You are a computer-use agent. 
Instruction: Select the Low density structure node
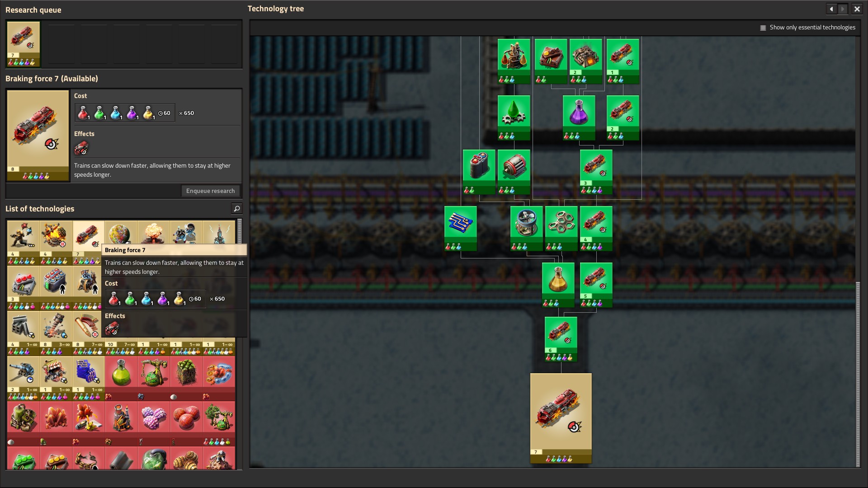tap(561, 229)
